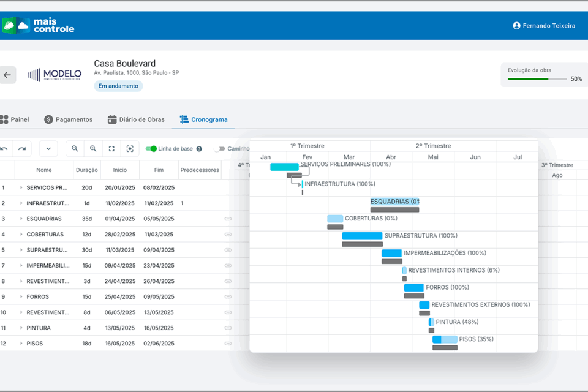Click the zoom in magnifier icon
Screen dimensions: 588x392
[x=93, y=149]
